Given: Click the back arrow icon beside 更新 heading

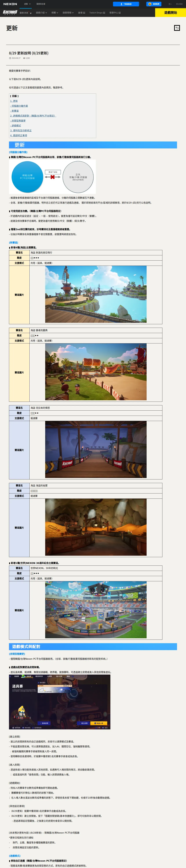Looking at the screenshot, I should click(177, 28).
